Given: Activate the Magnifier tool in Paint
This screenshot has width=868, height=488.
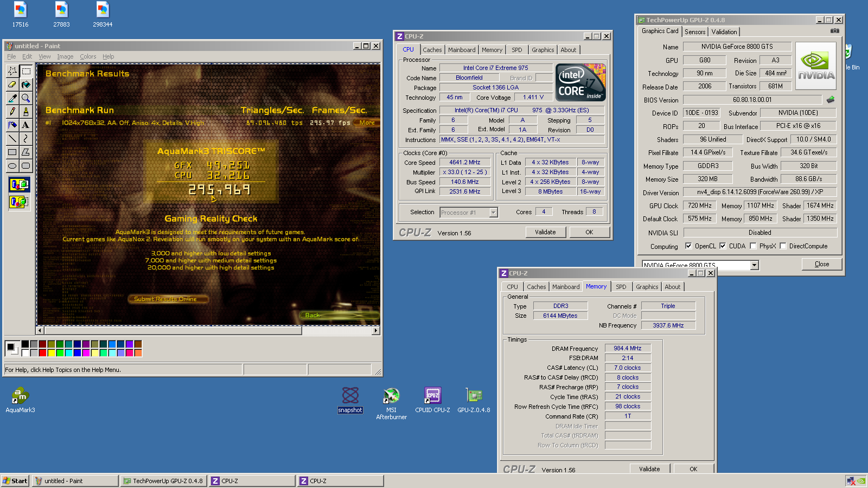Looking at the screenshot, I should click(x=25, y=98).
